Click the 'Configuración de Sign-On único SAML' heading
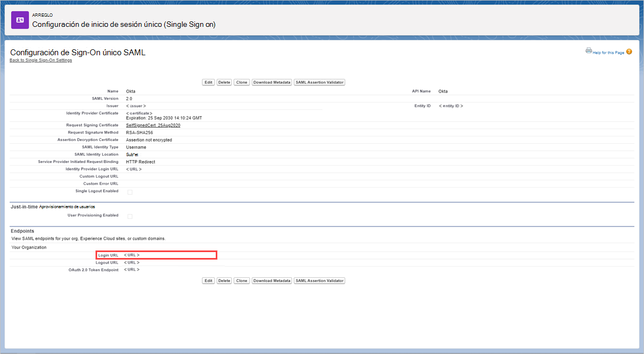Viewport: 644px width, 354px height. tap(78, 53)
